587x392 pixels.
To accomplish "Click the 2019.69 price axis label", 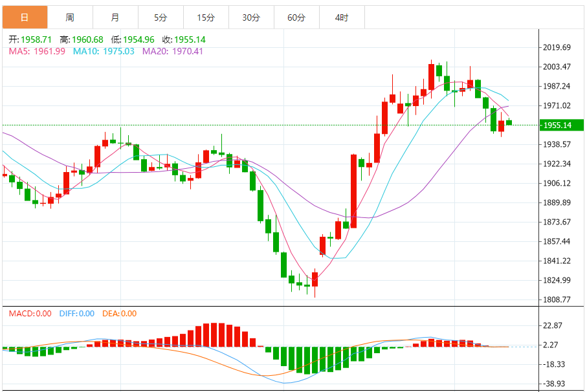I will click(x=557, y=47).
